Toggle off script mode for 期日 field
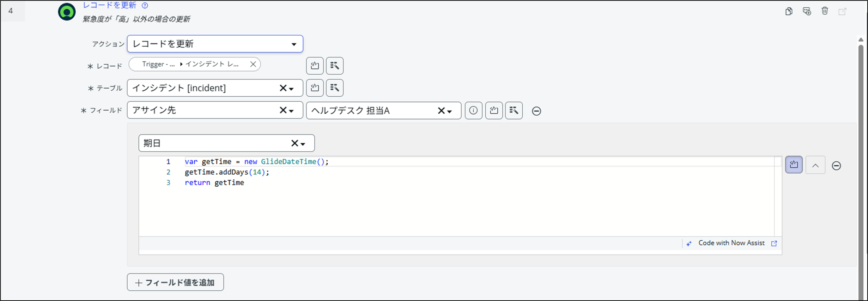This screenshot has height=301, width=868. pyautogui.click(x=794, y=165)
